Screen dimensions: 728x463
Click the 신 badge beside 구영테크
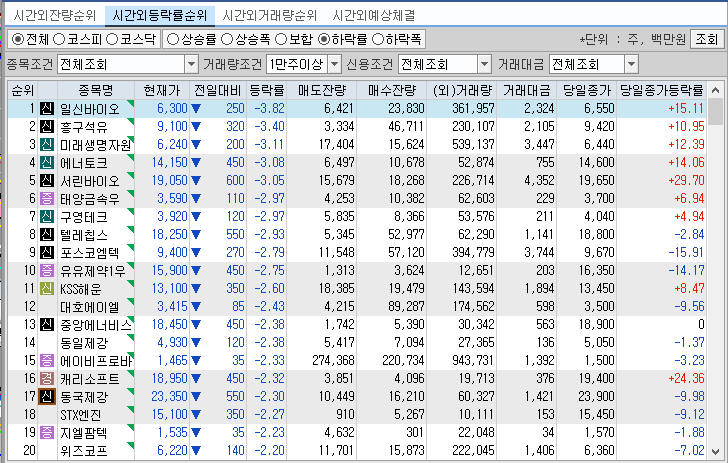pyautogui.click(x=46, y=217)
